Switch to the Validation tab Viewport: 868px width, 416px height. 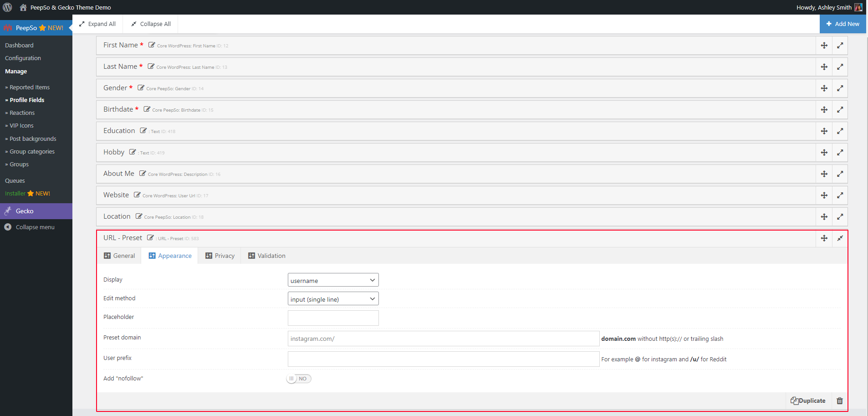(267, 256)
